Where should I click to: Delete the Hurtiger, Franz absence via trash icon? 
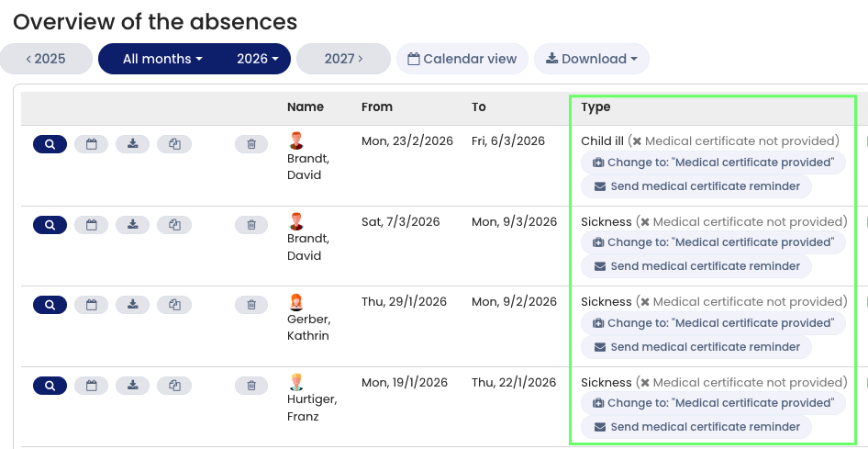click(251, 386)
